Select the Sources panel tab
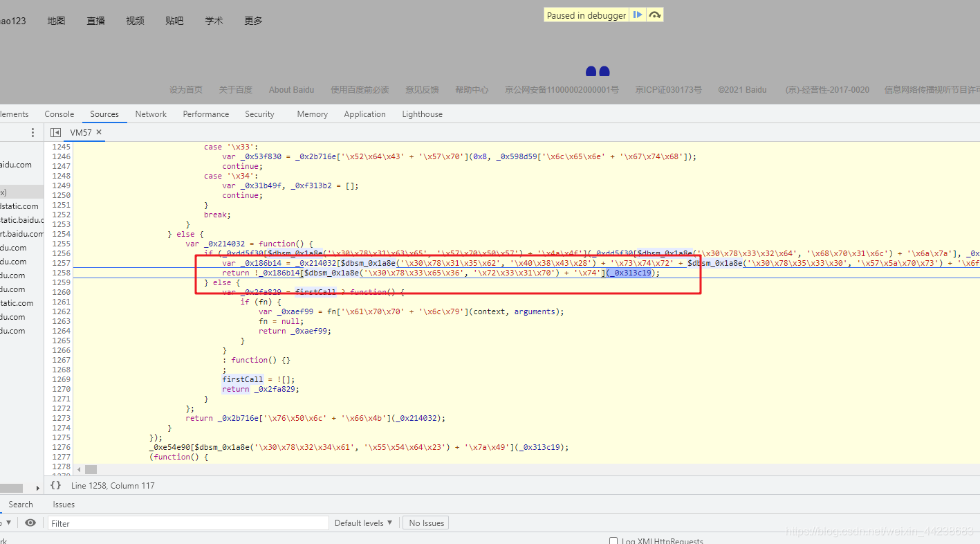Viewport: 980px width, 544px height. point(104,114)
